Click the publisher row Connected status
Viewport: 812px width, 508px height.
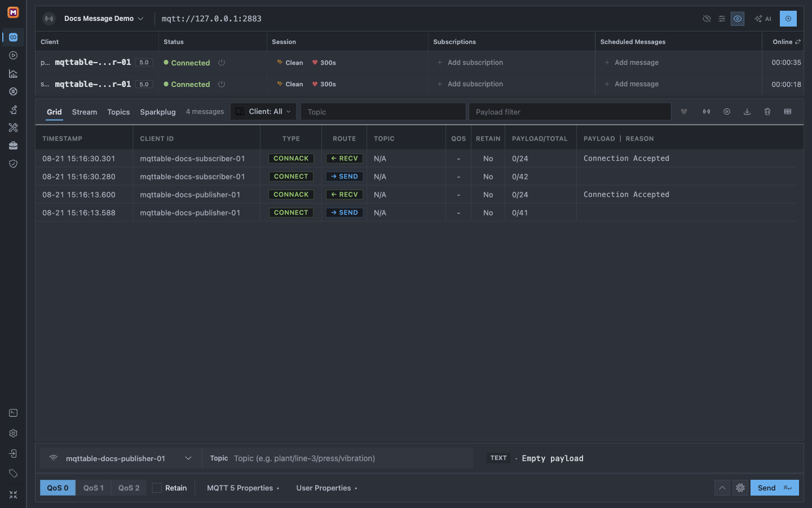187,63
